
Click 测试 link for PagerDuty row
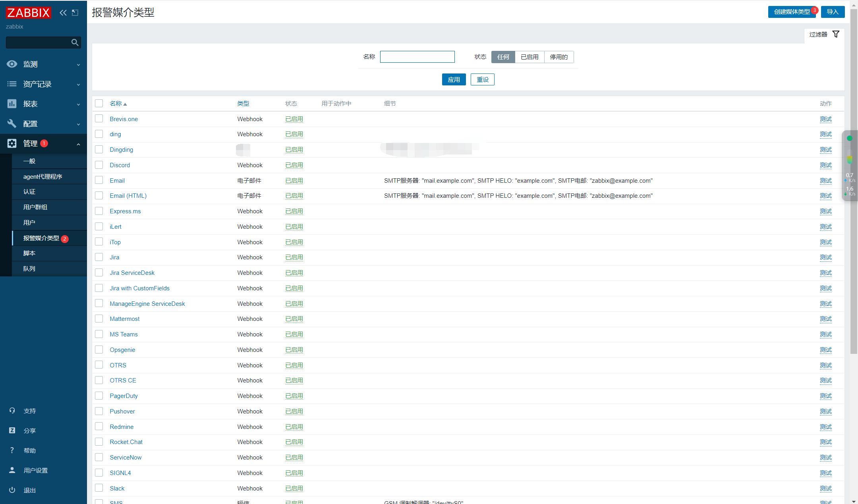(x=825, y=396)
